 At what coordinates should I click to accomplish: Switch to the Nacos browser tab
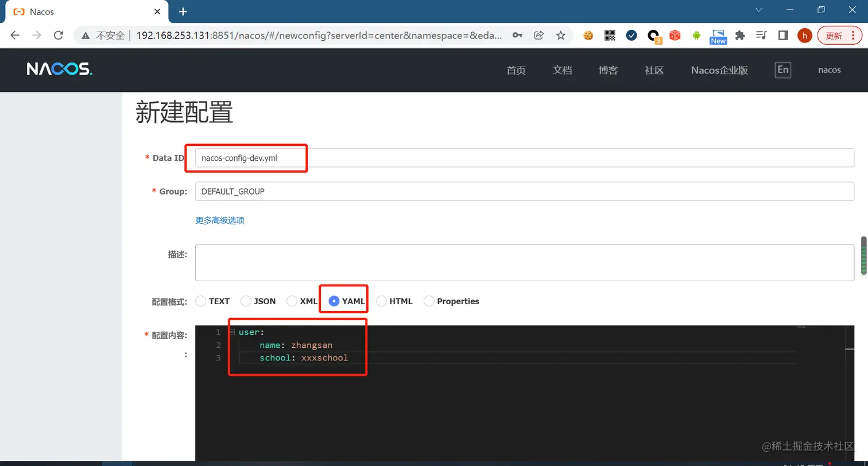tap(86, 11)
